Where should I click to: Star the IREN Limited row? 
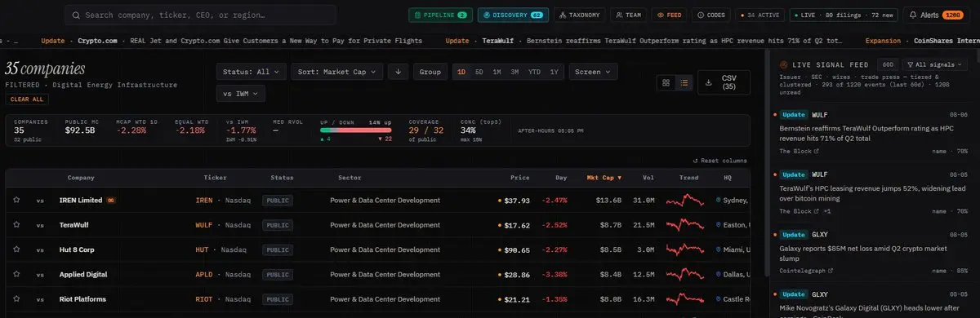pyautogui.click(x=16, y=200)
